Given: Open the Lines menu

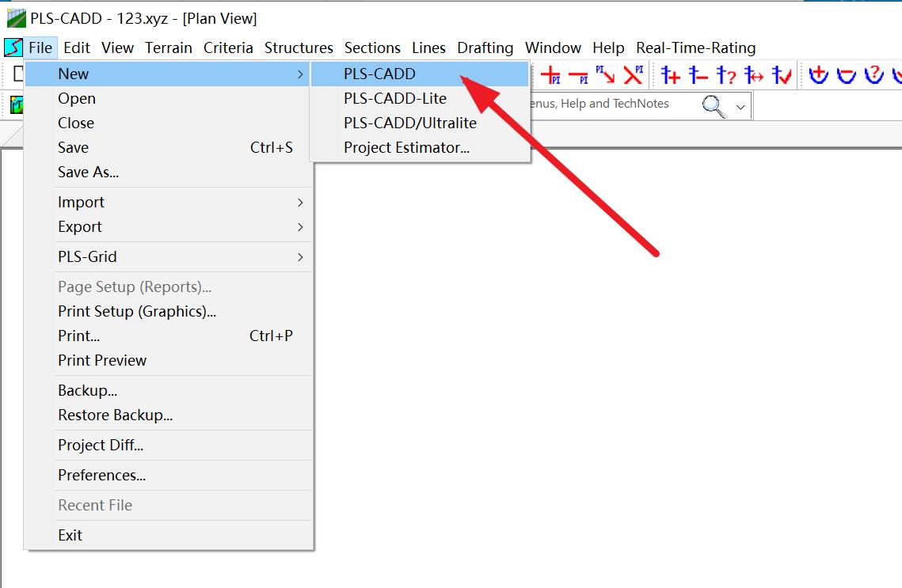Looking at the screenshot, I should click(428, 47).
